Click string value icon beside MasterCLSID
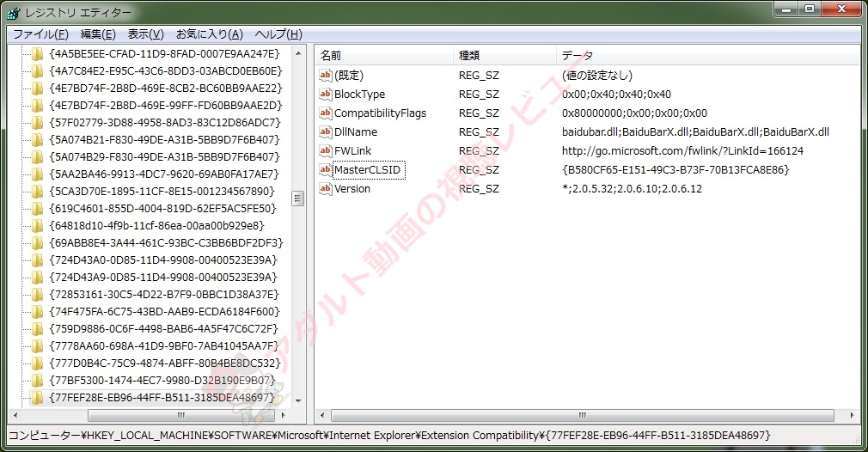This screenshot has width=868, height=452. click(x=326, y=168)
